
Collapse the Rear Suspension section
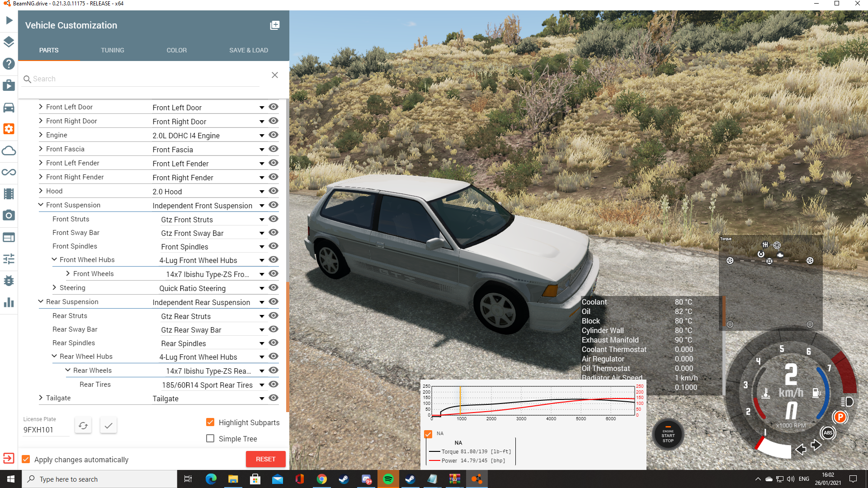(41, 301)
